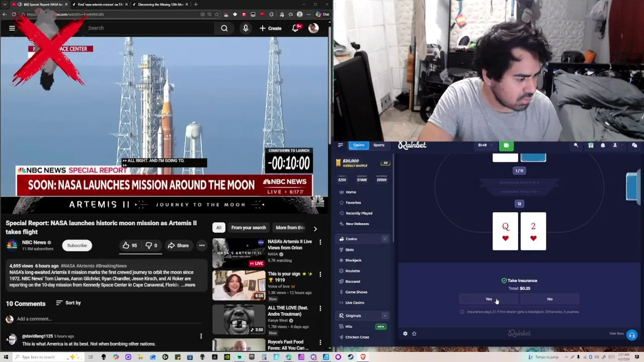The image size is (644, 362).
Task: Open Copilot Chat in browser toolbar
Action: click(x=321, y=14)
